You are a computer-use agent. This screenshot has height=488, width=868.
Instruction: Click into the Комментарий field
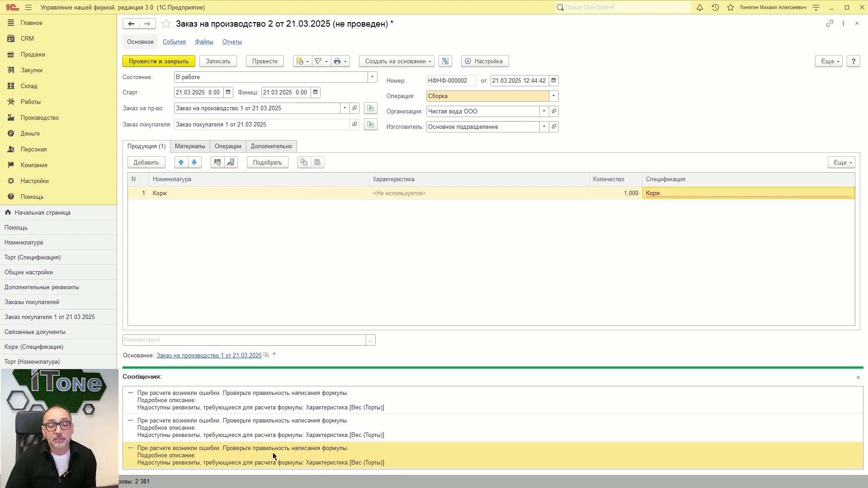pyautogui.click(x=244, y=340)
